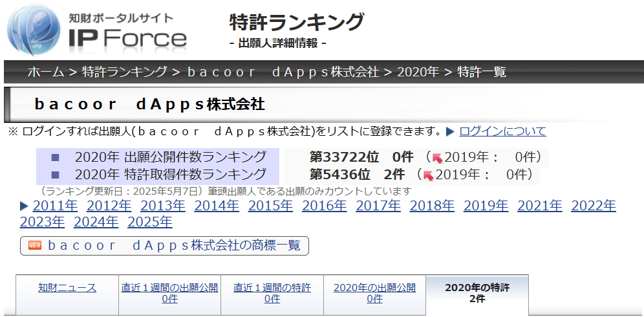This screenshot has height=317, width=644.
Task: Click the ランキング更新日 note text
Action: pos(226,191)
